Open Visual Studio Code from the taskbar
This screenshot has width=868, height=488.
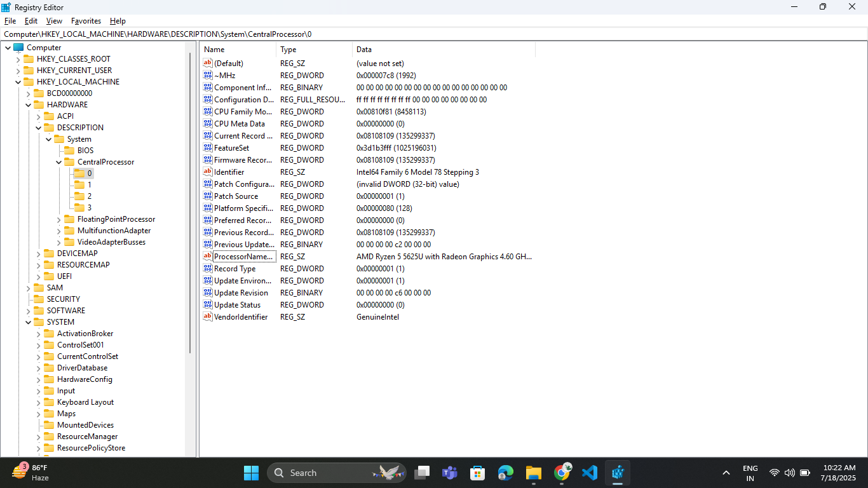[589, 473]
